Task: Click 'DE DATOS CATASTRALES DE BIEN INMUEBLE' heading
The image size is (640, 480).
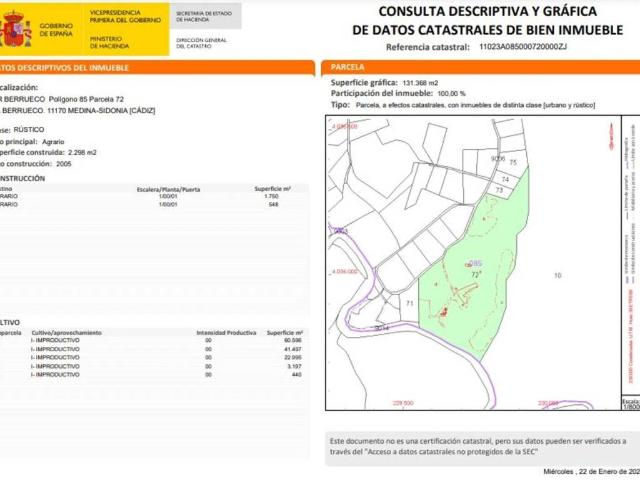Action: (487, 30)
